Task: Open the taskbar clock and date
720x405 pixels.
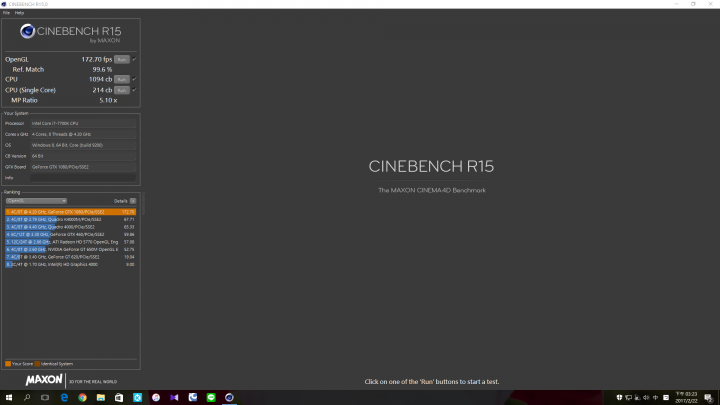Action: (686, 398)
